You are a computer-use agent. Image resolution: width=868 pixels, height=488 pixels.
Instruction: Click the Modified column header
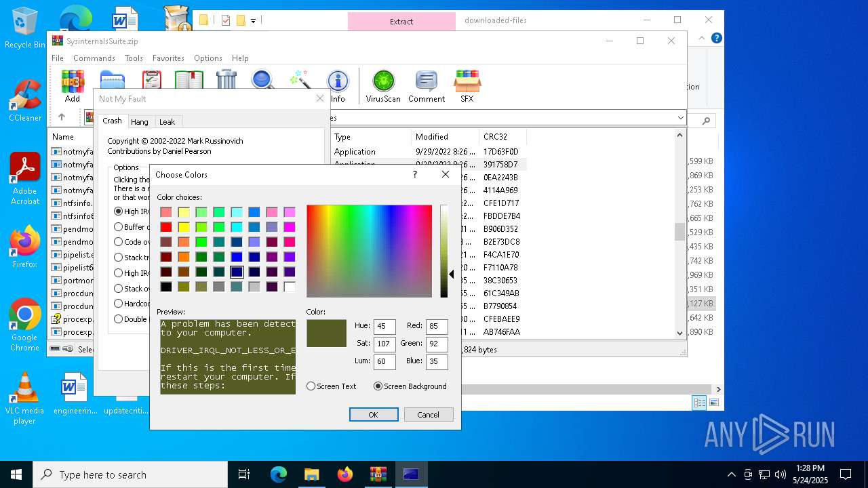coord(445,136)
